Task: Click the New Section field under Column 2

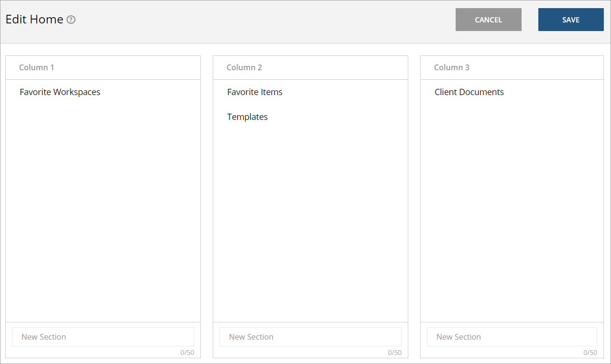Action: pos(310,337)
